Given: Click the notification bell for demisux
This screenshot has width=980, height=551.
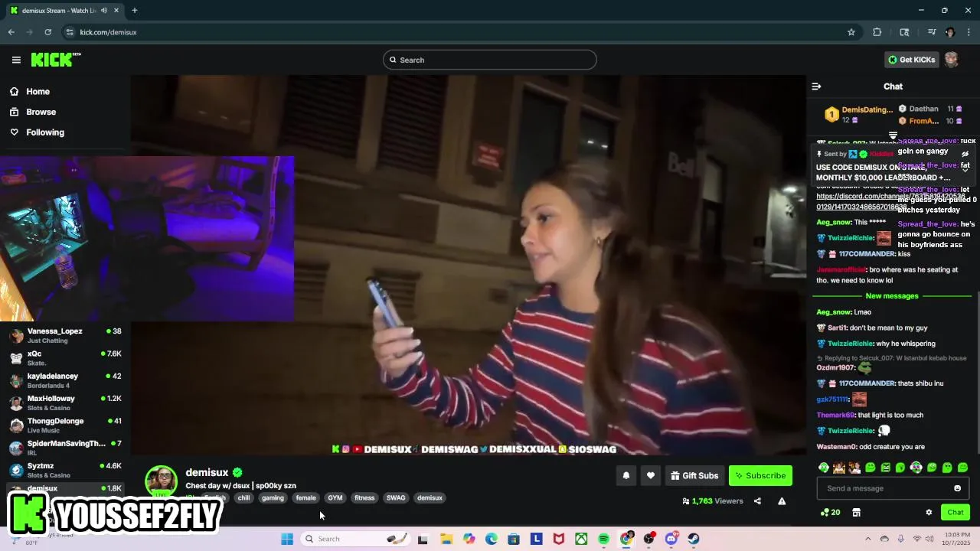Looking at the screenshot, I should point(626,476).
